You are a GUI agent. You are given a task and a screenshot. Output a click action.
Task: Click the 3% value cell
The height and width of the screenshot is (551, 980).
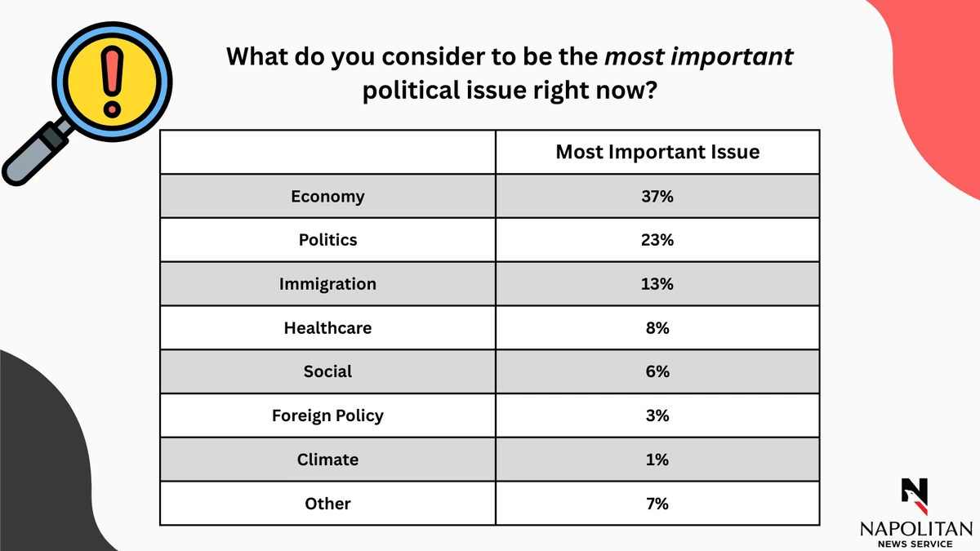point(657,415)
